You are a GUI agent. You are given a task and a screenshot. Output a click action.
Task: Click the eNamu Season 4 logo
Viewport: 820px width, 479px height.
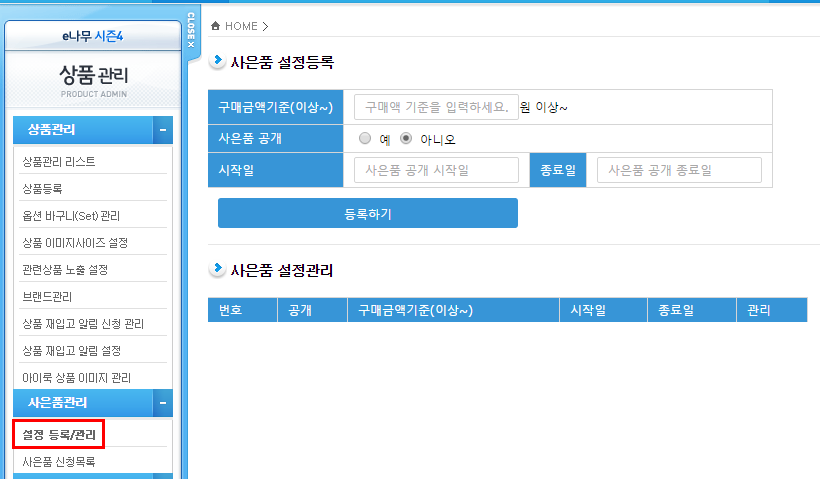click(92, 37)
